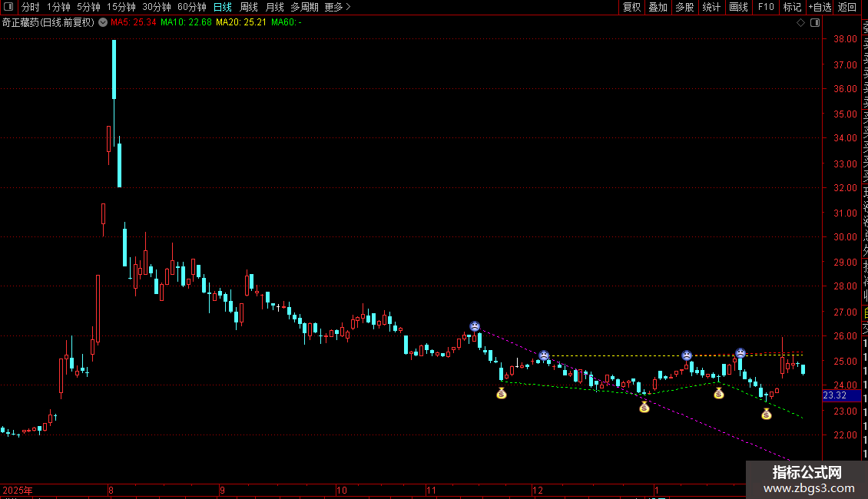Screen dimensions: 868x499
Task: Click the diamond icon near chart's upper right
Action: point(800,23)
